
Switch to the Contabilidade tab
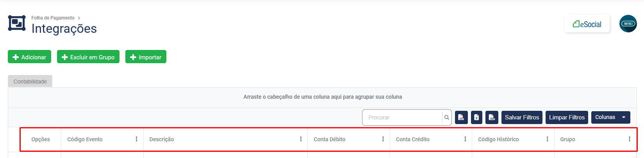coord(30,82)
